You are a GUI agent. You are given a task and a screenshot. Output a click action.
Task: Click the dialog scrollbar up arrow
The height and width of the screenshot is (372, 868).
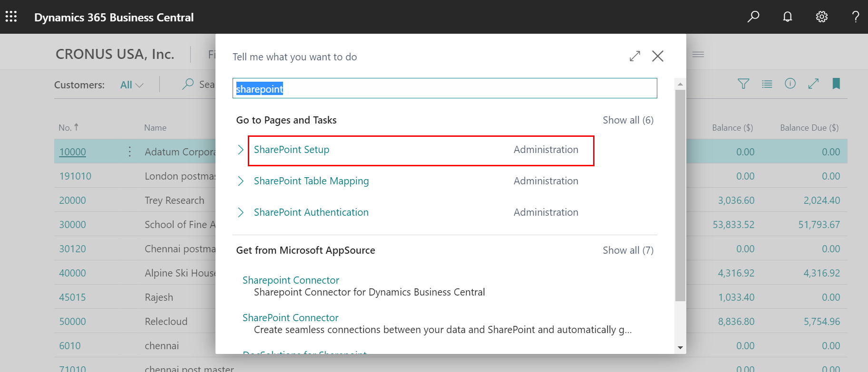tap(680, 84)
